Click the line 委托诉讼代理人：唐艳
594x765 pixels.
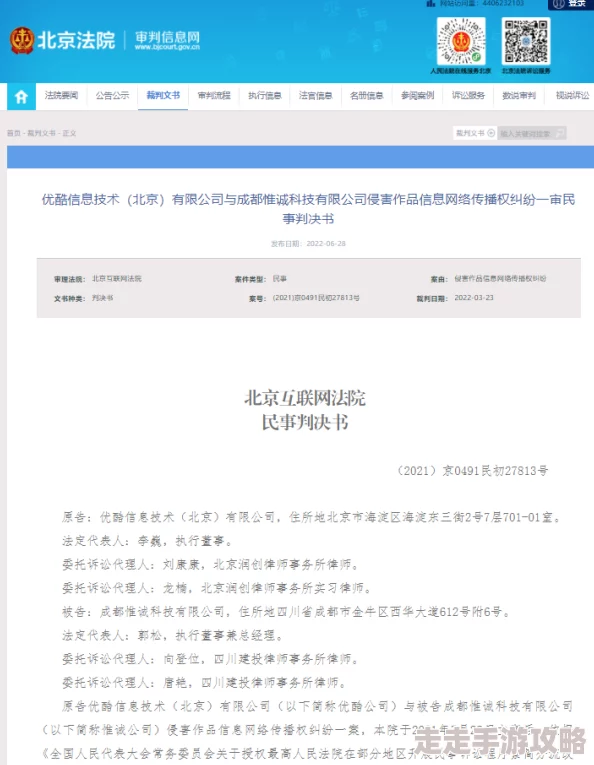[x=204, y=683]
